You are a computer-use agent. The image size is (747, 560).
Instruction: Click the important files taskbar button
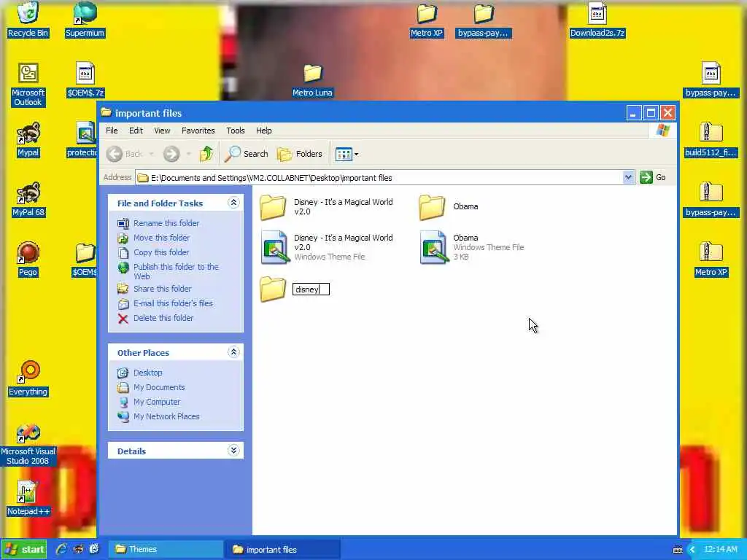[x=283, y=549]
